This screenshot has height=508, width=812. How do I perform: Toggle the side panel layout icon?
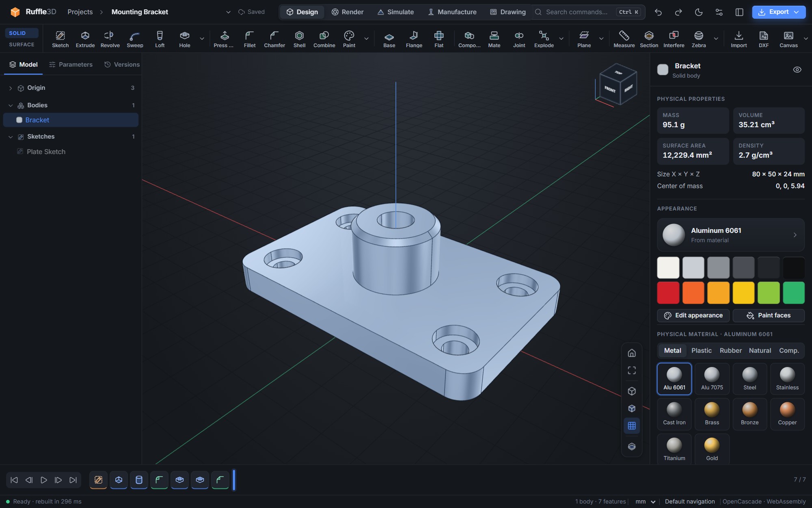pyautogui.click(x=739, y=12)
